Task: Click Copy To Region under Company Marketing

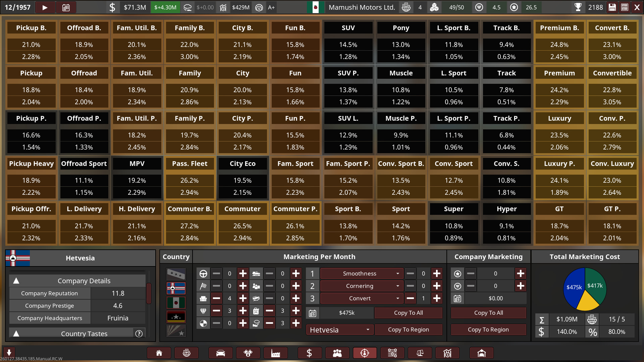Action: [488, 329]
